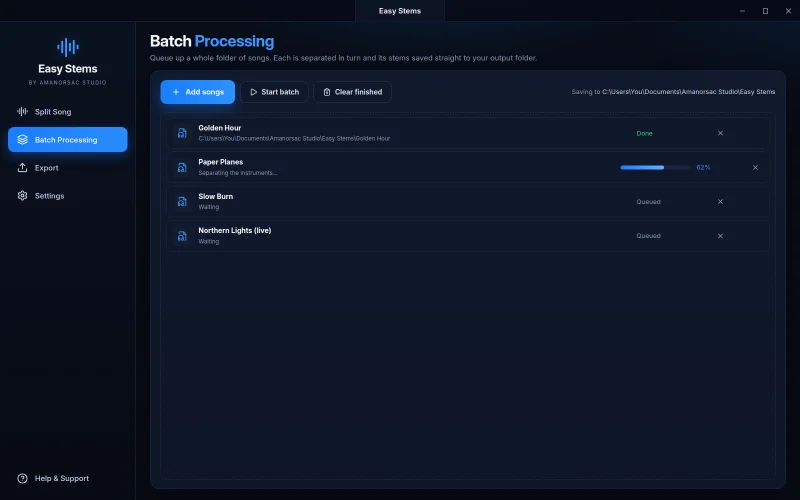This screenshot has height=500, width=800.
Task: Click Waiting text under Northern Lights
Action: click(x=209, y=241)
